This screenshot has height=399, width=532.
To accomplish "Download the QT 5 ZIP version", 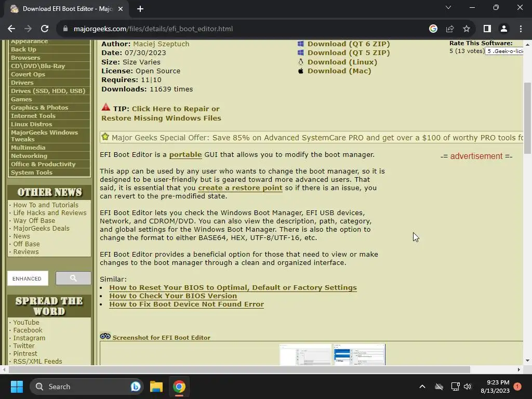I will click(349, 52).
